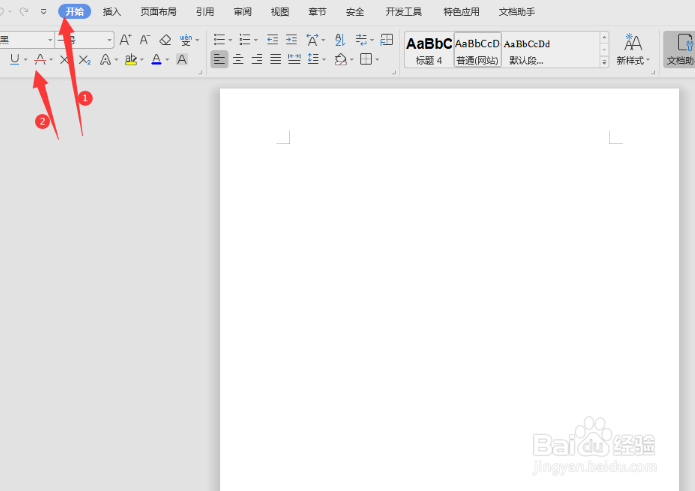Click the Borders grid icon
The height and width of the screenshot is (491, 695).
366,59
